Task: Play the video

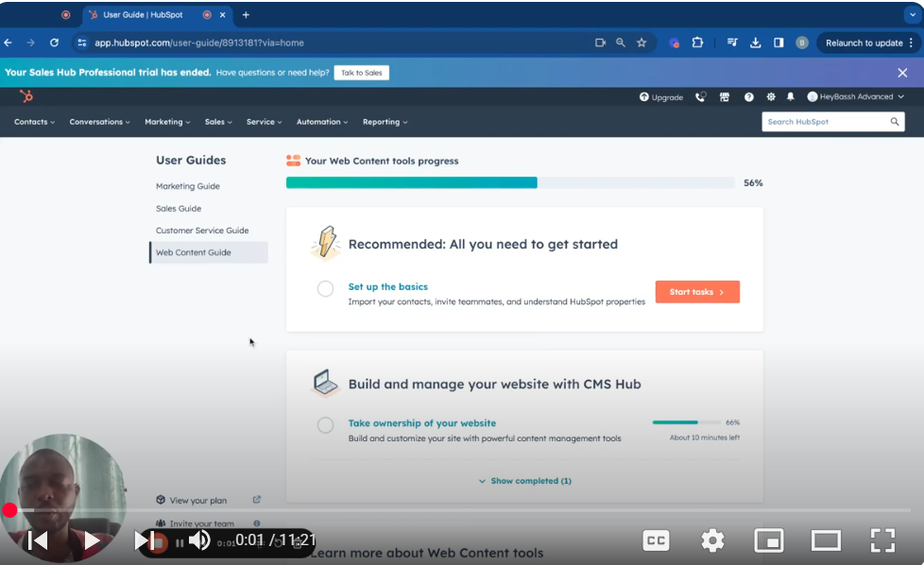Action: [92, 540]
